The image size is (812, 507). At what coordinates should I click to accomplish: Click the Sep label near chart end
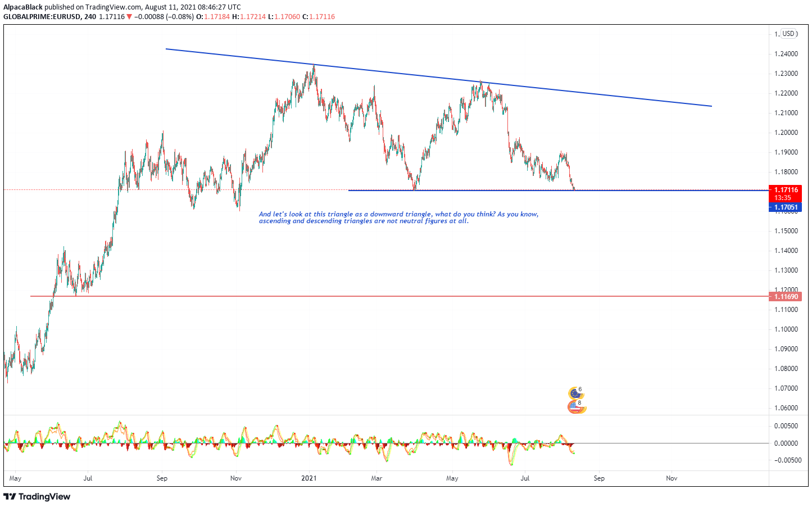pos(599,478)
